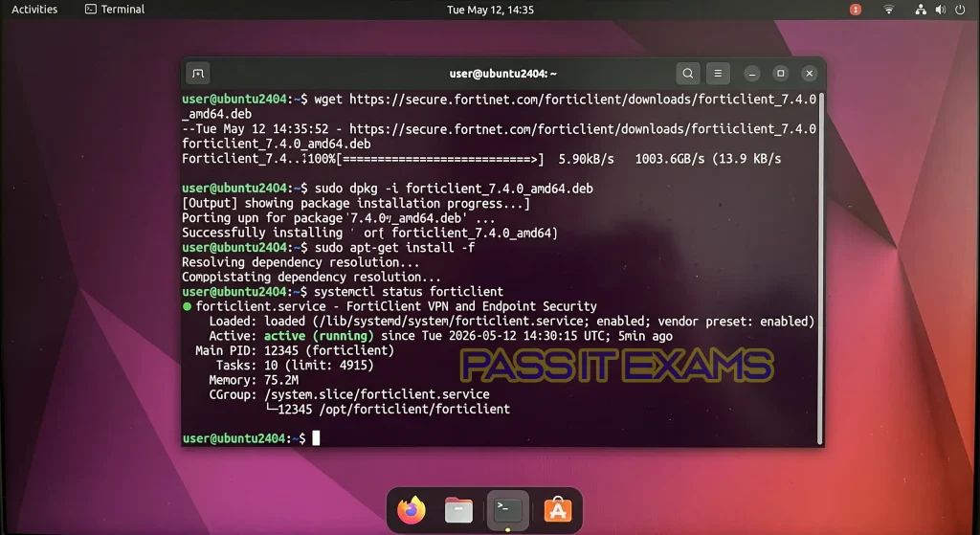
Task: Click the 'Loaded: loaded' service path line
Action: pyautogui.click(x=511, y=322)
